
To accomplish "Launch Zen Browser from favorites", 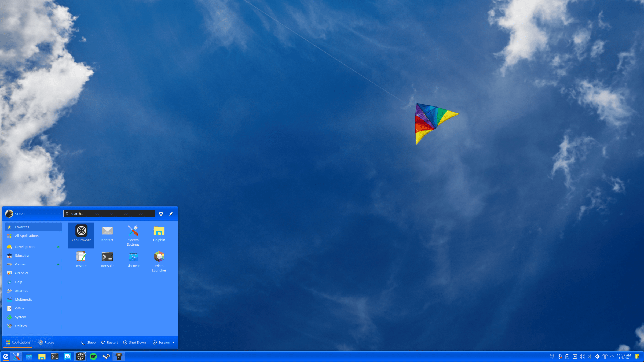I will coord(81,234).
